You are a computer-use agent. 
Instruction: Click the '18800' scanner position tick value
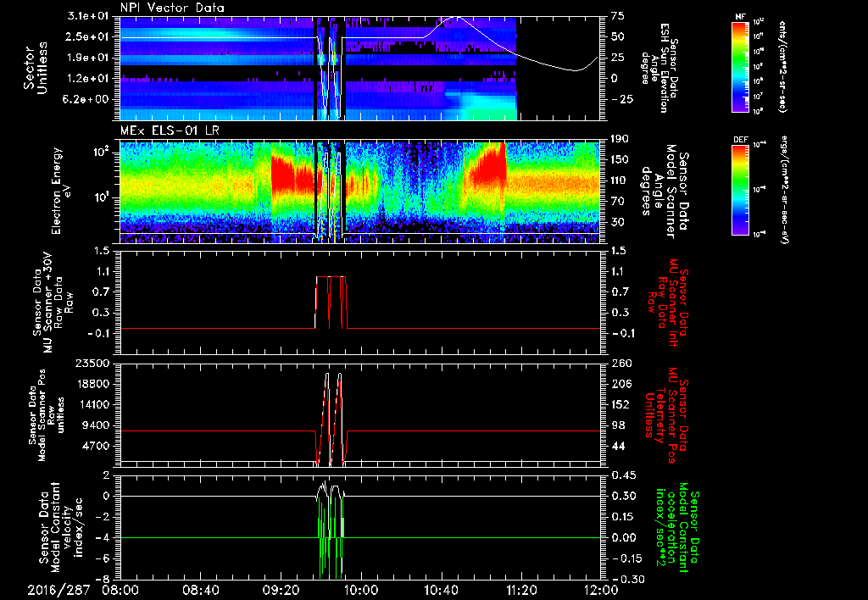pyautogui.click(x=92, y=384)
